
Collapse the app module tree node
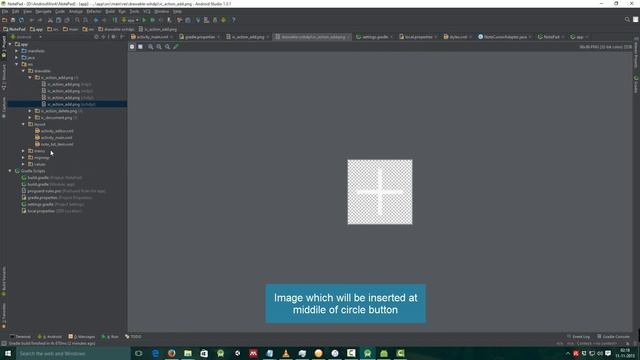pos(10,44)
